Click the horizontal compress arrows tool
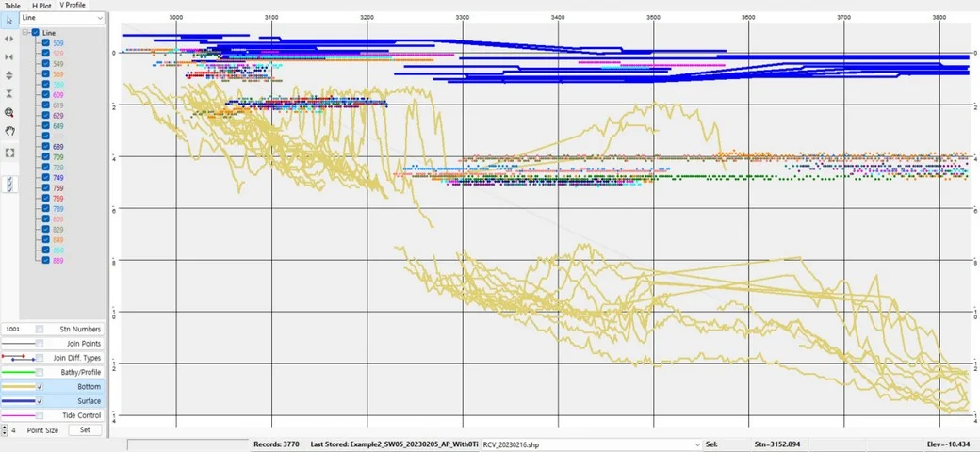Image resolution: width=980 pixels, height=452 pixels. point(8,56)
